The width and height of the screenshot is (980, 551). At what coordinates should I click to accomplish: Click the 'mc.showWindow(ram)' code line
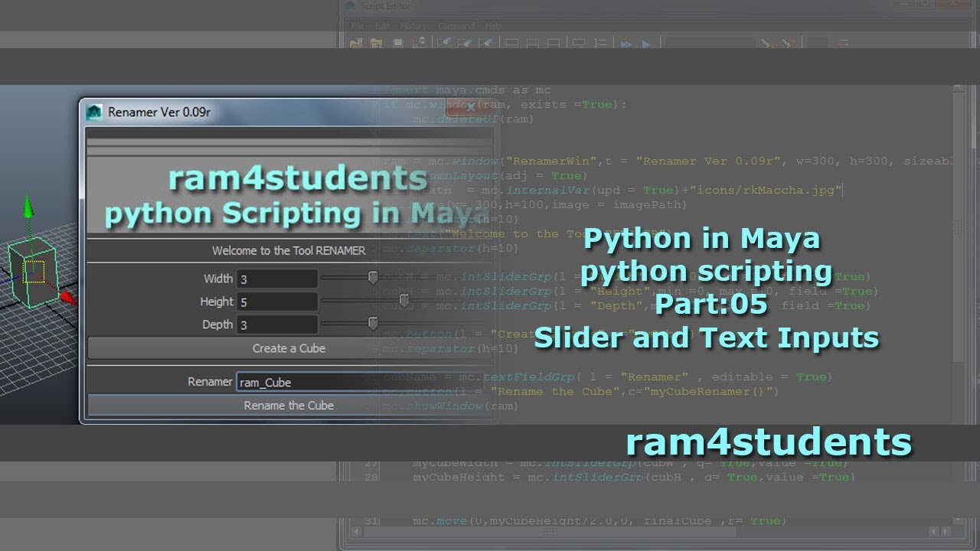[450, 406]
